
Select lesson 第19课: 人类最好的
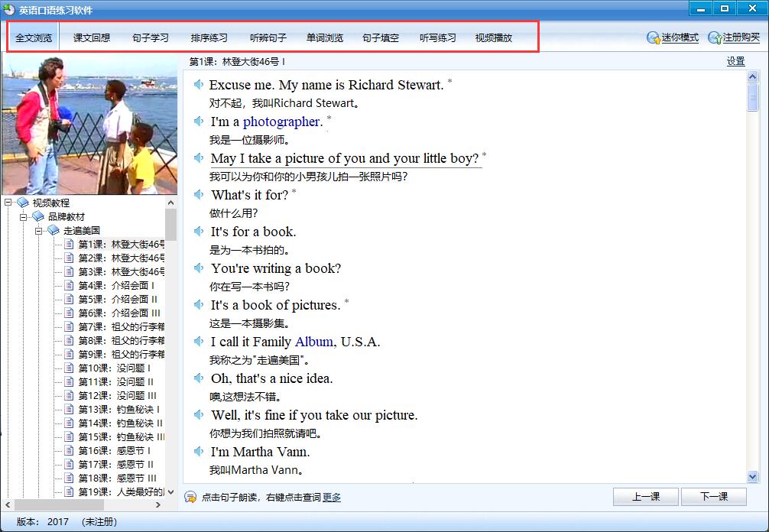(121, 491)
